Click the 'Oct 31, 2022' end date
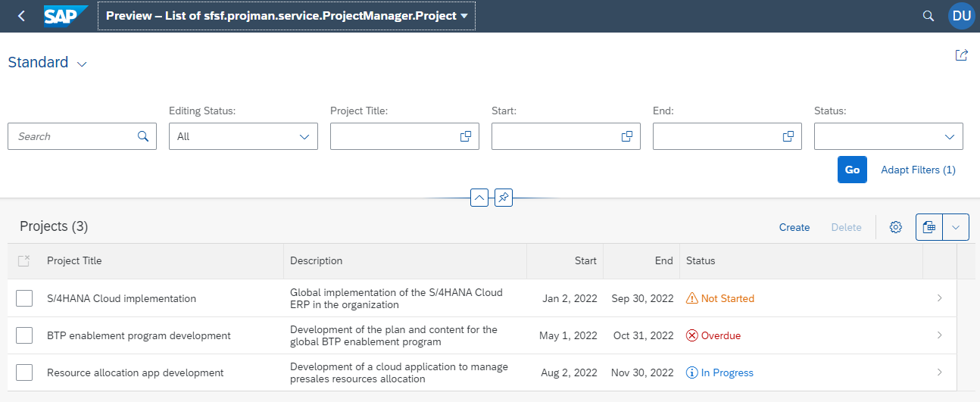This screenshot has height=402, width=980. (643, 335)
